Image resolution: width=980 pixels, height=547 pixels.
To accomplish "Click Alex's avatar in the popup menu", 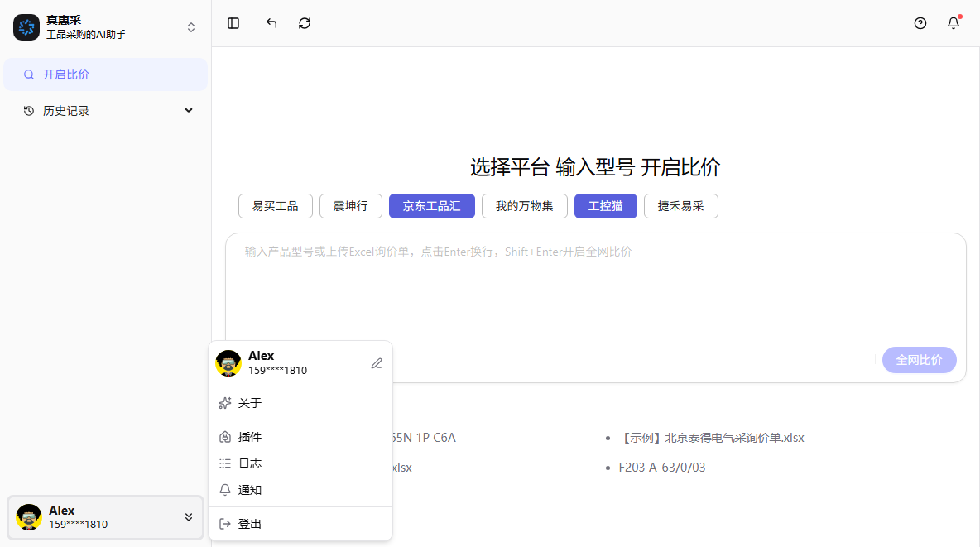I will [228, 362].
